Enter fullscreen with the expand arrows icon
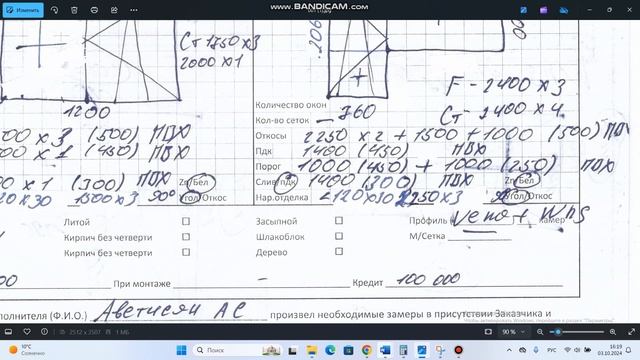This screenshot has height=360, width=640. click(x=631, y=332)
